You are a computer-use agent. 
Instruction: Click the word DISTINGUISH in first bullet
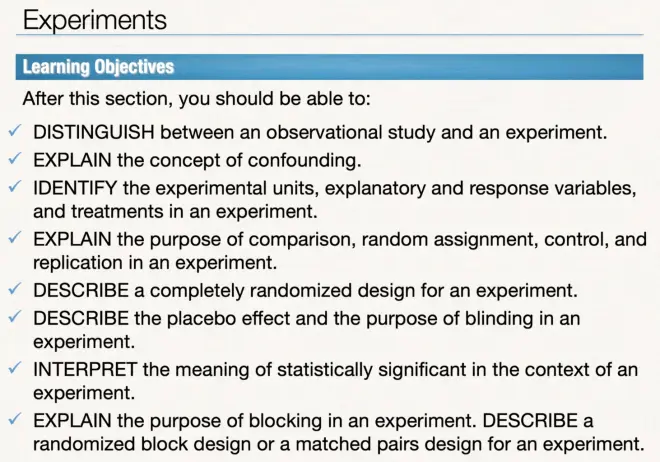tap(93, 133)
